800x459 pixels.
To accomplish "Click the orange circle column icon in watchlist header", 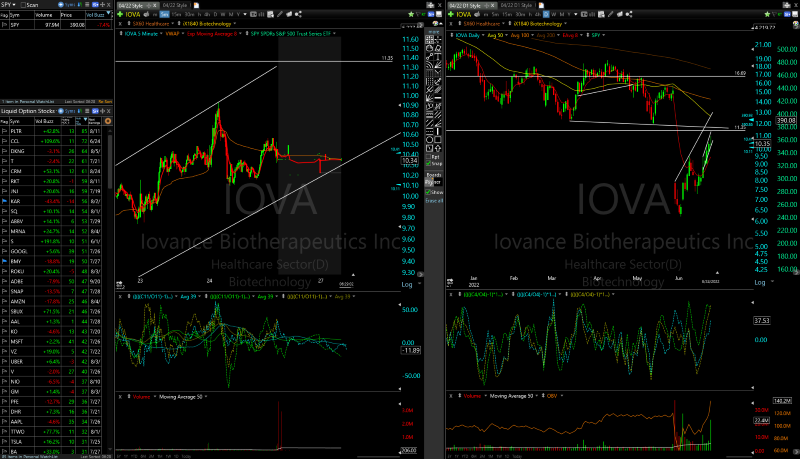I will click(x=108, y=121).
